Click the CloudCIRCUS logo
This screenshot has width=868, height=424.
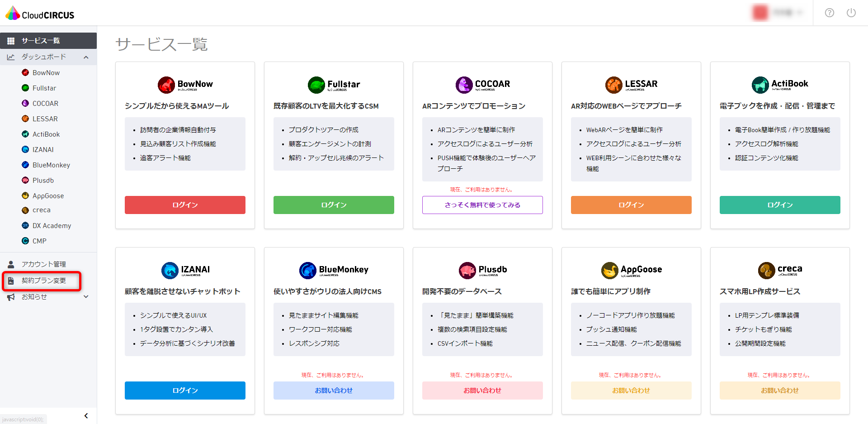(x=40, y=14)
